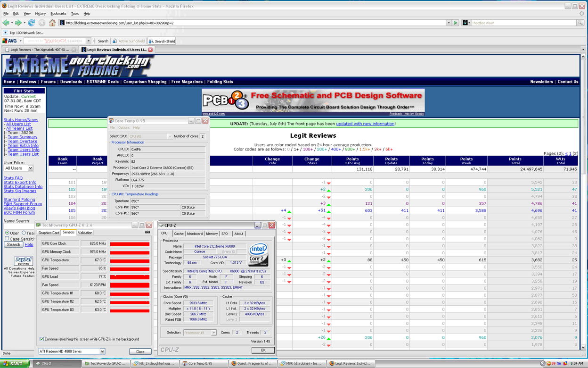Image resolution: width=588 pixels, height=368 pixels.
Task: Click the Active Surf-Shield icon in AVG toolbar
Action: click(x=115, y=41)
